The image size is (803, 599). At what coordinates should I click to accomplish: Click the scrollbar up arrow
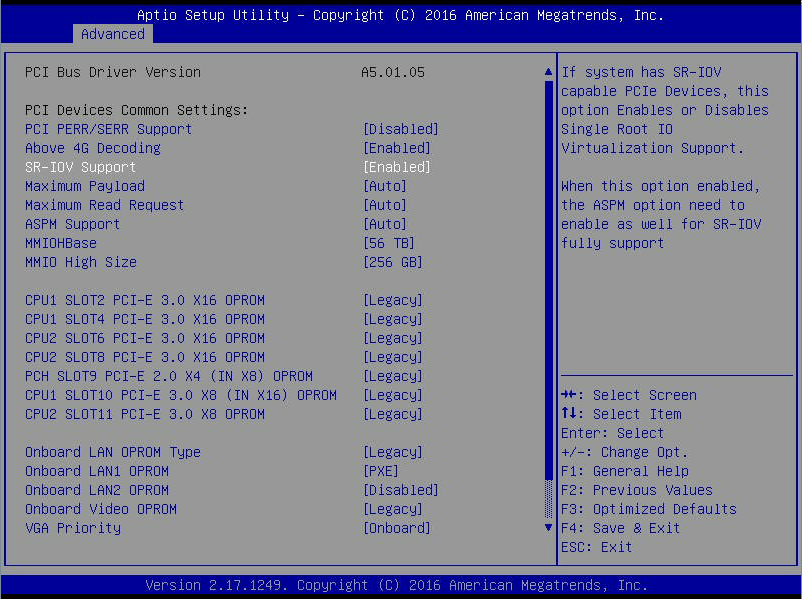coord(548,72)
